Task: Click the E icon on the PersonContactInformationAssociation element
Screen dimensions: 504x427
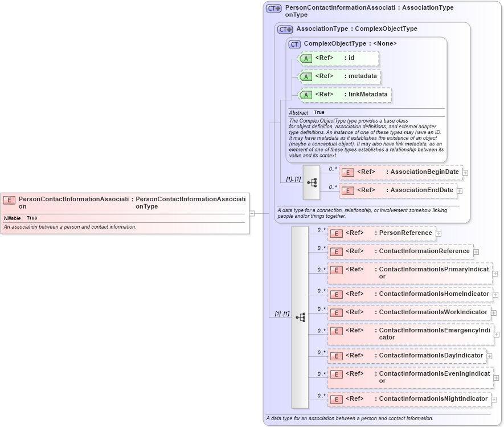Action: [x=9, y=200]
